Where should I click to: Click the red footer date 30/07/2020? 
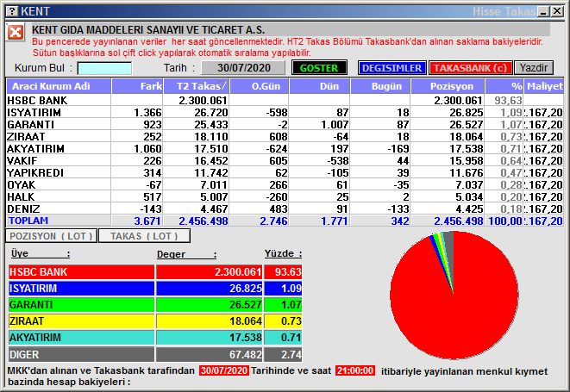224,370
